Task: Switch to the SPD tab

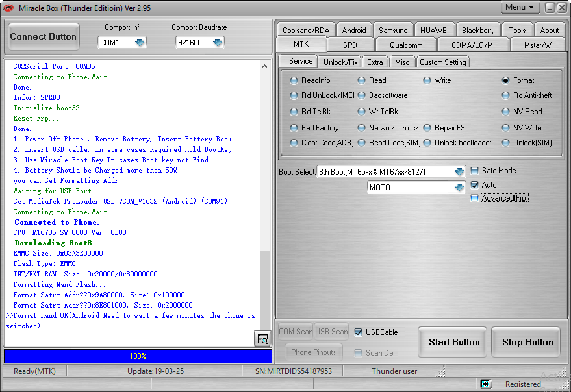Action: [x=350, y=45]
